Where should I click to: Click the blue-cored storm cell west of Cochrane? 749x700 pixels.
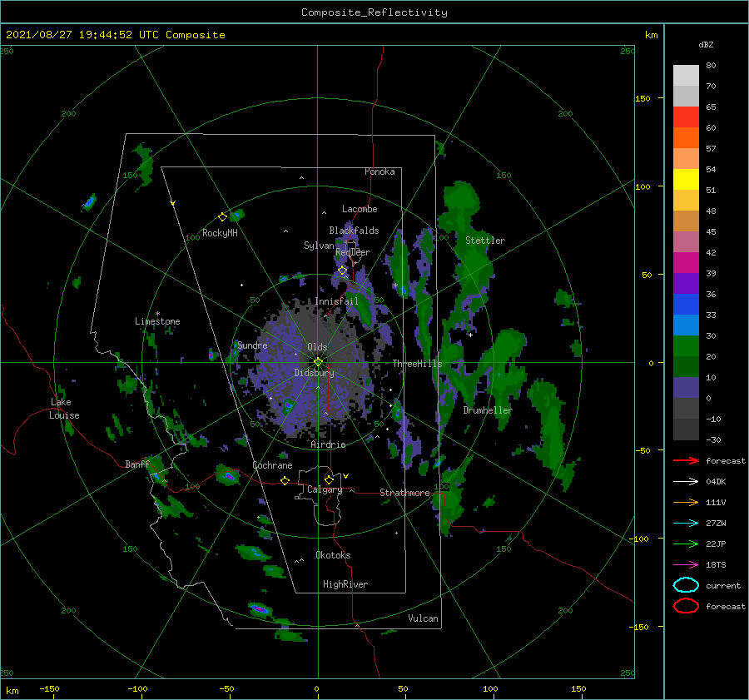pos(228,475)
